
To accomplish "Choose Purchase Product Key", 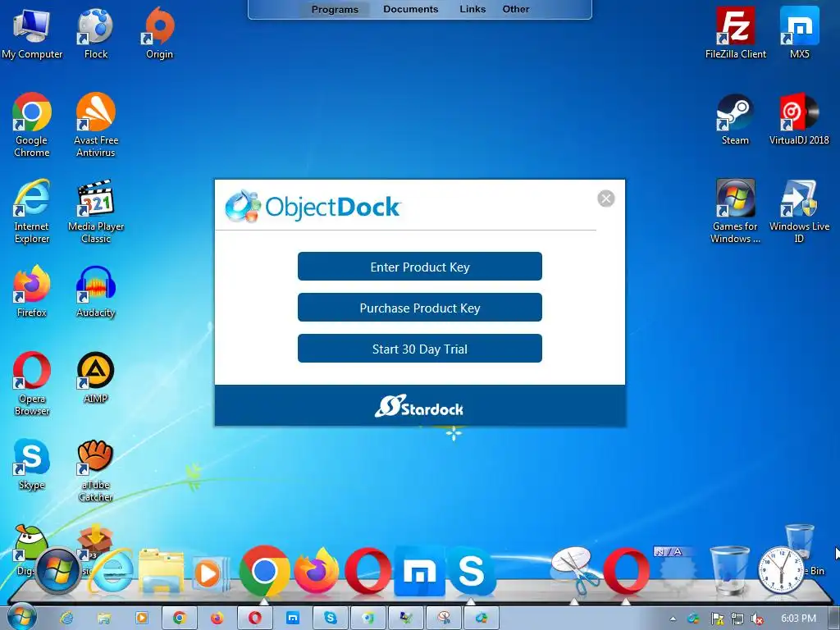I will (x=419, y=308).
